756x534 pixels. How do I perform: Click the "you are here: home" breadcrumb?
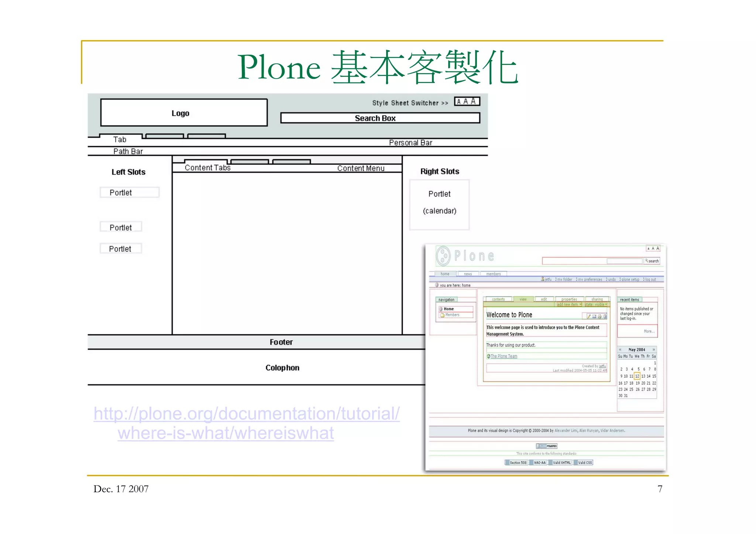[455, 285]
